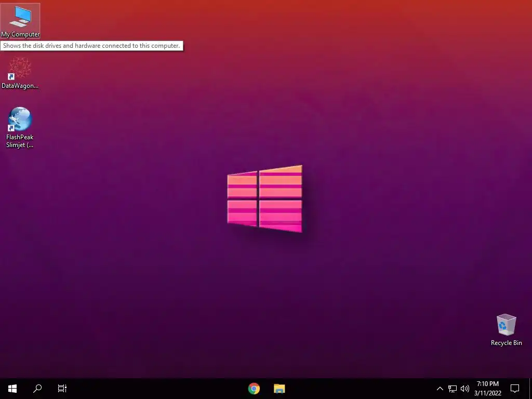
Task: Select the FlashPeak Slimjet shortcut
Action: pyautogui.click(x=20, y=128)
